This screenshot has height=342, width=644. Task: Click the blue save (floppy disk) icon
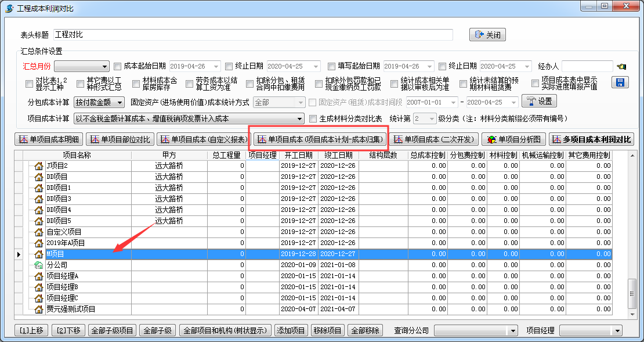pyautogui.click(x=620, y=82)
